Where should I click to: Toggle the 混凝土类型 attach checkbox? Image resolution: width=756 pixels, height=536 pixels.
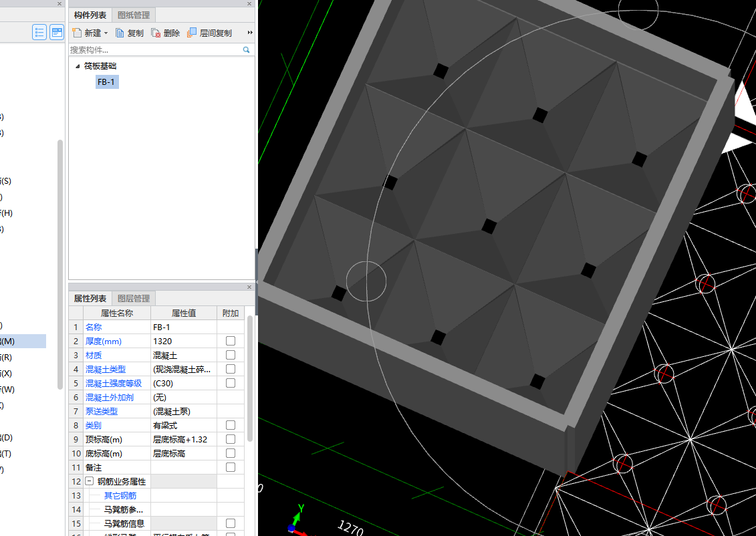click(231, 369)
